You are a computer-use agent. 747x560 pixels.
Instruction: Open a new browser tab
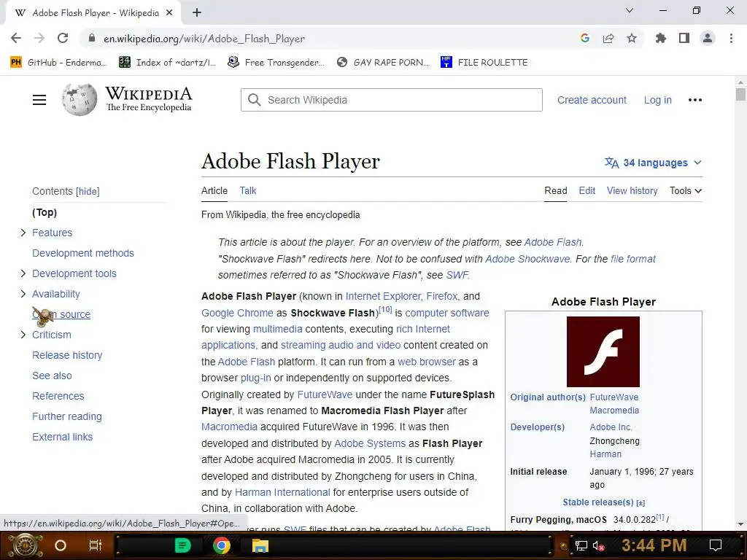(197, 13)
